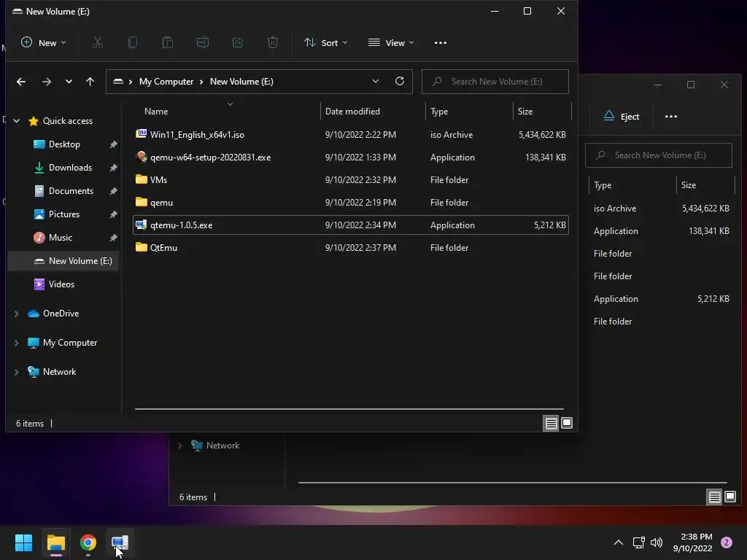Image resolution: width=747 pixels, height=560 pixels.
Task: Open Pictures in Quick access
Action: click(x=64, y=214)
